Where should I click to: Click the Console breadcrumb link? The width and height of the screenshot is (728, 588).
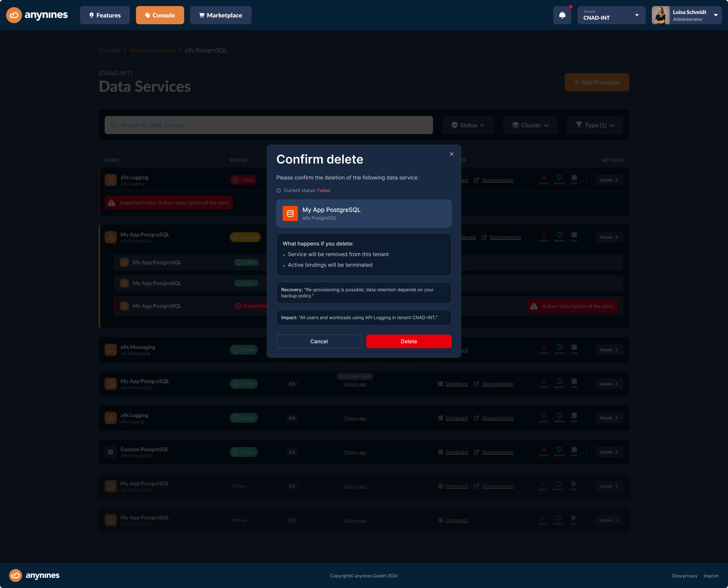(x=109, y=50)
